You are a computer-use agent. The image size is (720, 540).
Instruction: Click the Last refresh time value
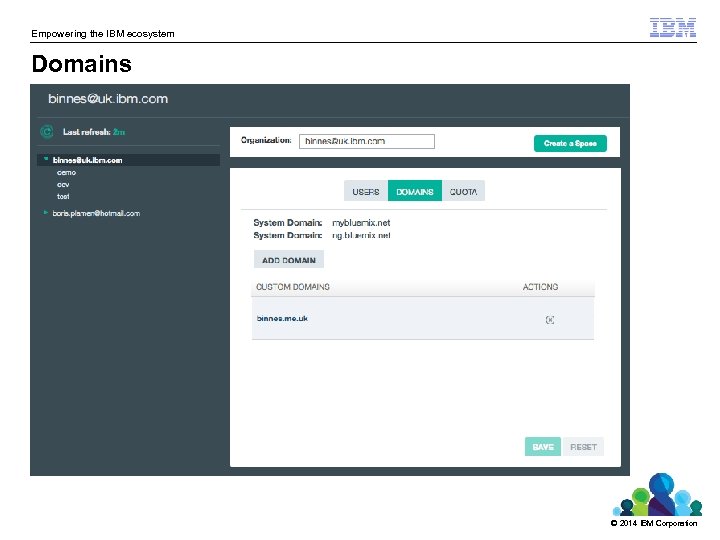[119, 132]
